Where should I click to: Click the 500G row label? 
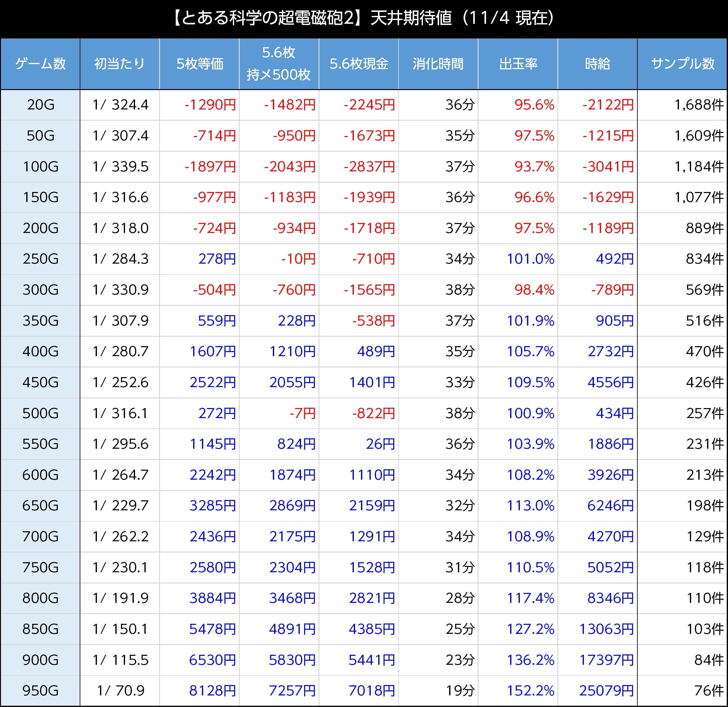[x=41, y=413]
